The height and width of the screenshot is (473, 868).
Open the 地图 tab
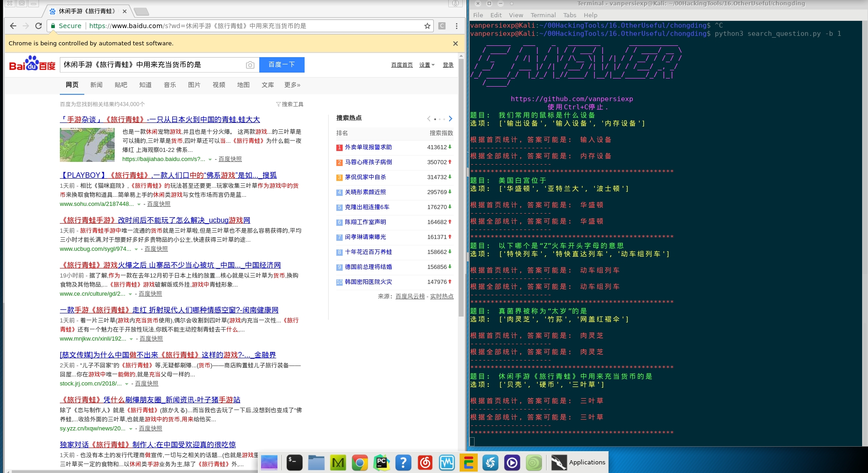(x=243, y=85)
